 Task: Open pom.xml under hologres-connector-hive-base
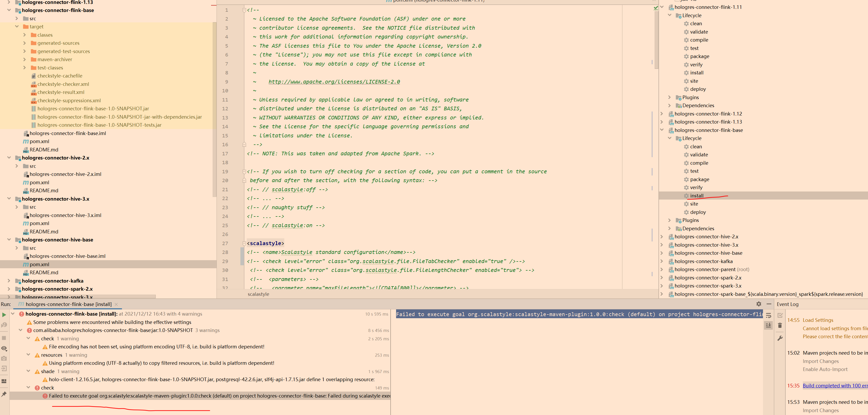pos(39,264)
